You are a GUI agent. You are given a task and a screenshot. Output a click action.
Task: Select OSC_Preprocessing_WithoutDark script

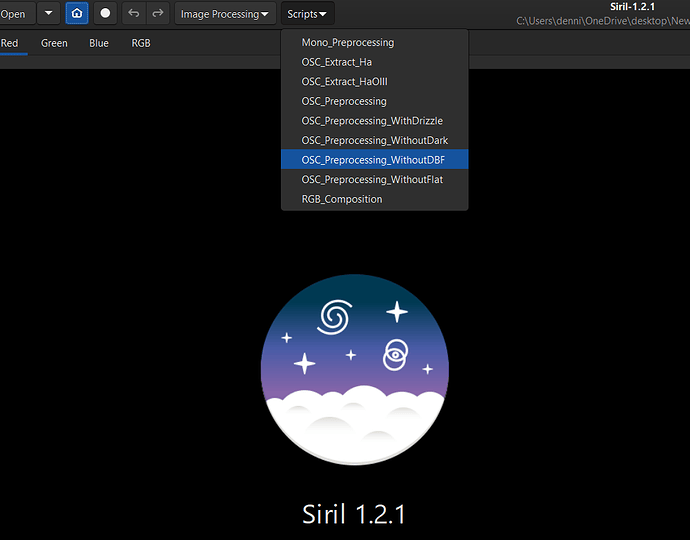click(x=374, y=140)
